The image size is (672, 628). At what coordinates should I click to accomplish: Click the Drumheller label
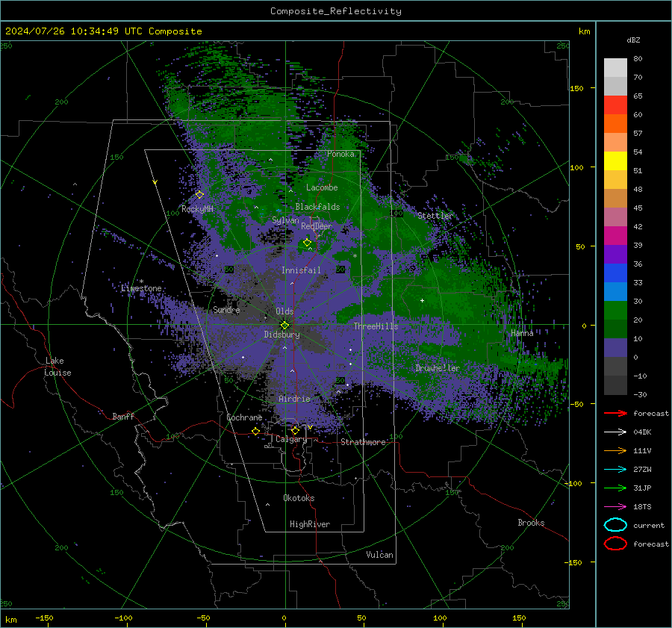(438, 368)
